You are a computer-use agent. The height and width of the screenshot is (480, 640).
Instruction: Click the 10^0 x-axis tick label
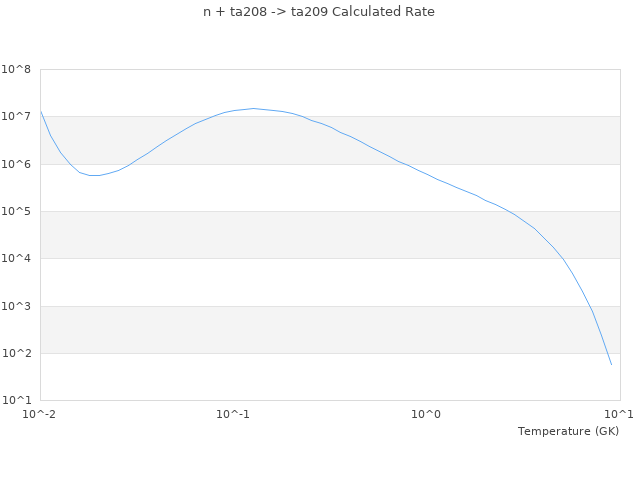point(427,414)
